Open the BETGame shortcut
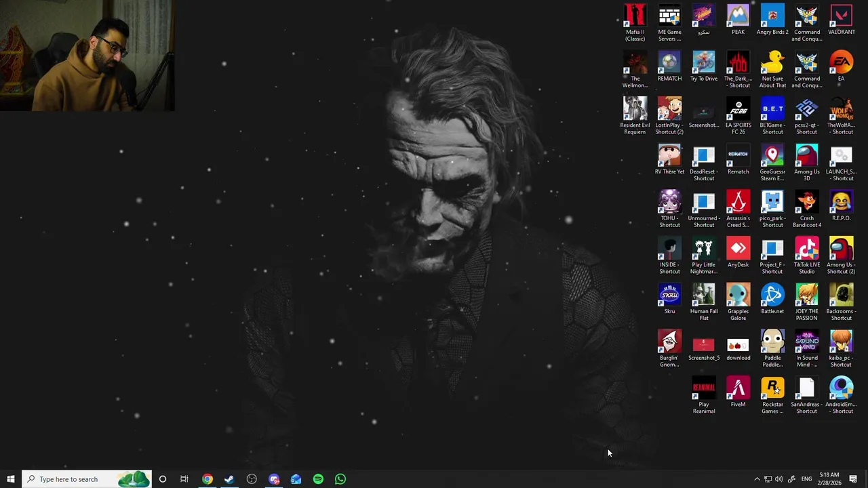The height and width of the screenshot is (488, 868). click(772, 115)
